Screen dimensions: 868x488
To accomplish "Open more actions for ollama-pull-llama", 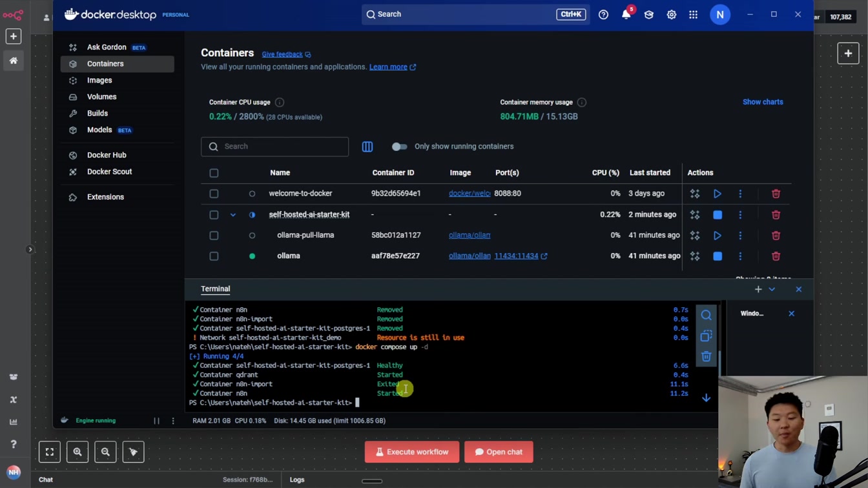I will coord(740,236).
